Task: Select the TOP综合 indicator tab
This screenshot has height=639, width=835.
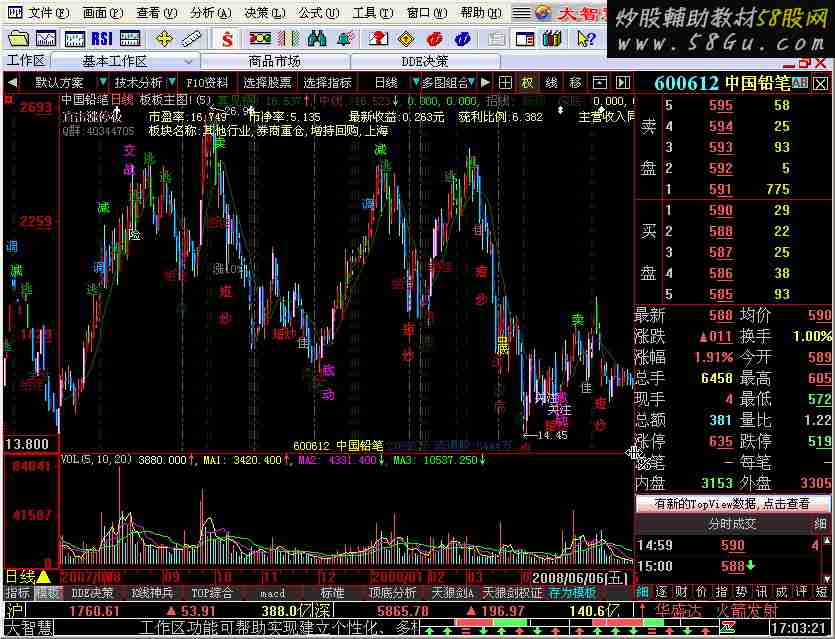Action: pyautogui.click(x=212, y=592)
